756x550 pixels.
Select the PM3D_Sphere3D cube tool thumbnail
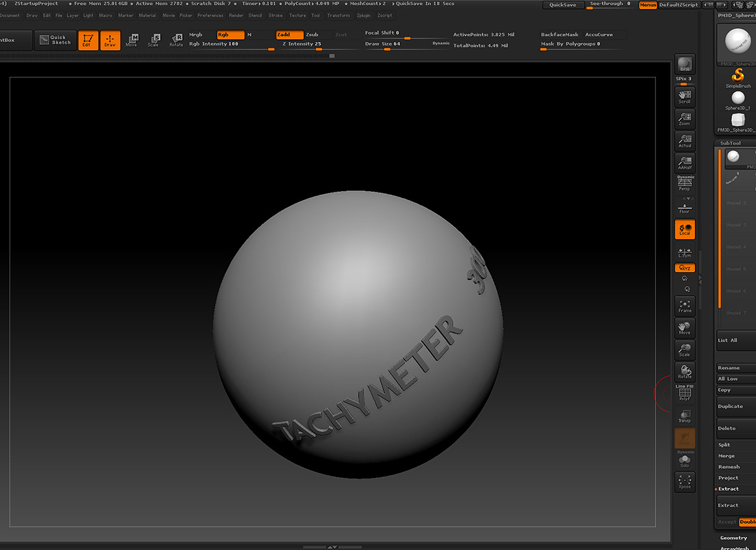pyautogui.click(x=737, y=122)
